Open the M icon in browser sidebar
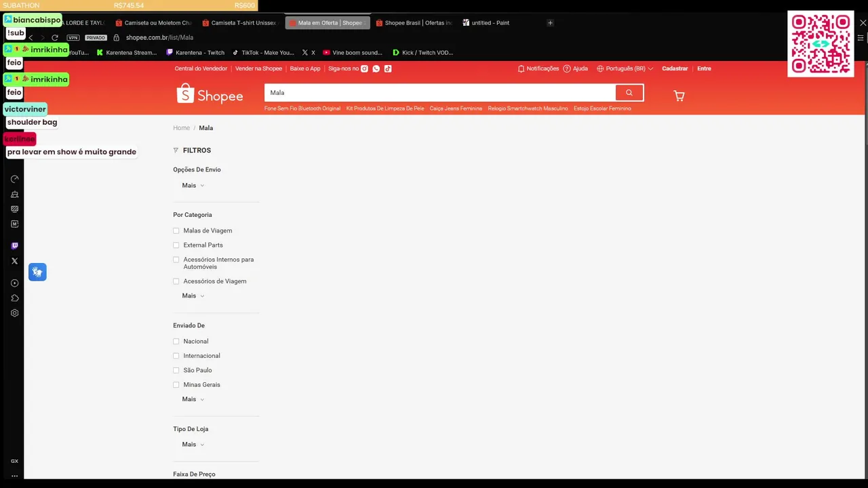The image size is (868, 488). (14, 224)
